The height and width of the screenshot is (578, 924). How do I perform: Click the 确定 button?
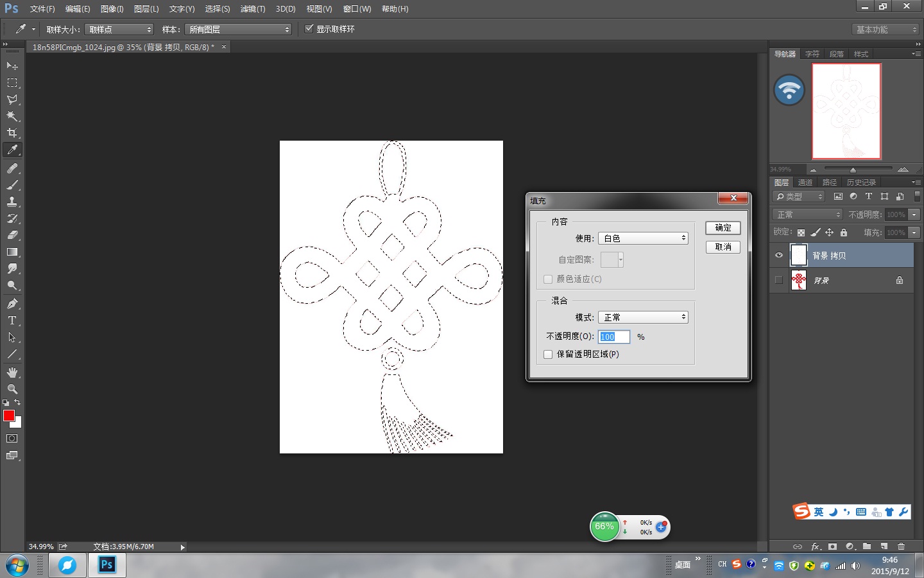pyautogui.click(x=723, y=228)
